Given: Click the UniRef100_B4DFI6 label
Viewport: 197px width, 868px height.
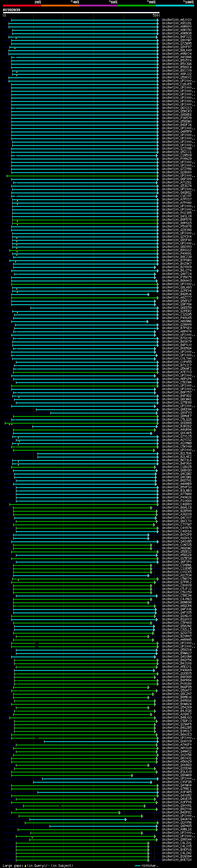Looking at the screenshot, I should pyautogui.click(x=177, y=125).
